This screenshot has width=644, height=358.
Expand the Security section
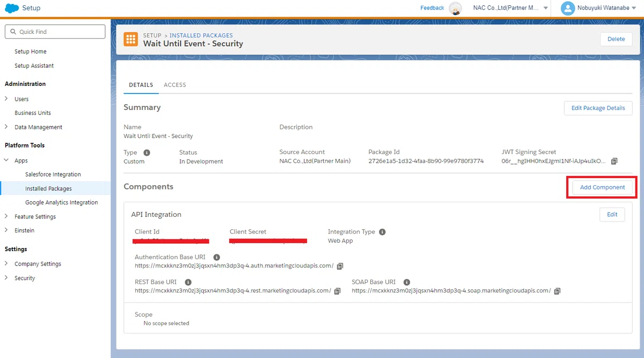click(6, 278)
